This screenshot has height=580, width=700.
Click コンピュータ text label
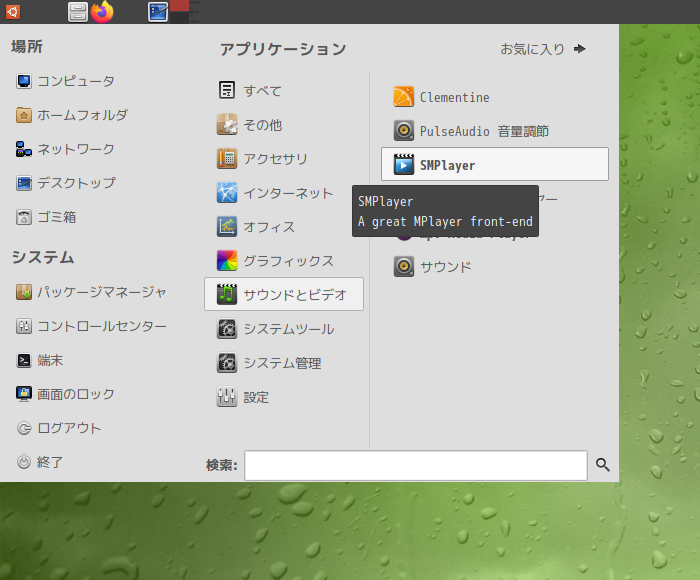point(76,81)
